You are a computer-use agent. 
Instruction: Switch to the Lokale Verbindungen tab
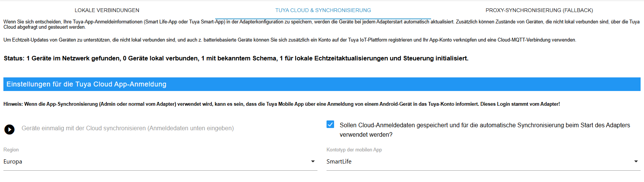click(107, 10)
